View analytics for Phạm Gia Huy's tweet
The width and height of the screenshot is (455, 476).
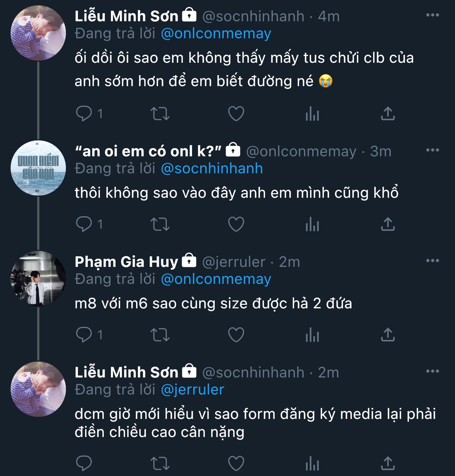[312, 335]
